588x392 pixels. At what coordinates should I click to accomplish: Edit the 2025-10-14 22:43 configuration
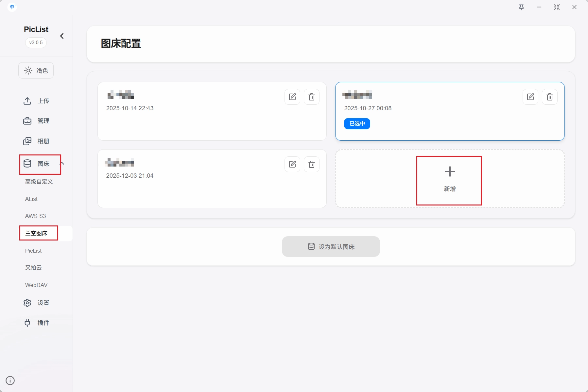click(292, 97)
